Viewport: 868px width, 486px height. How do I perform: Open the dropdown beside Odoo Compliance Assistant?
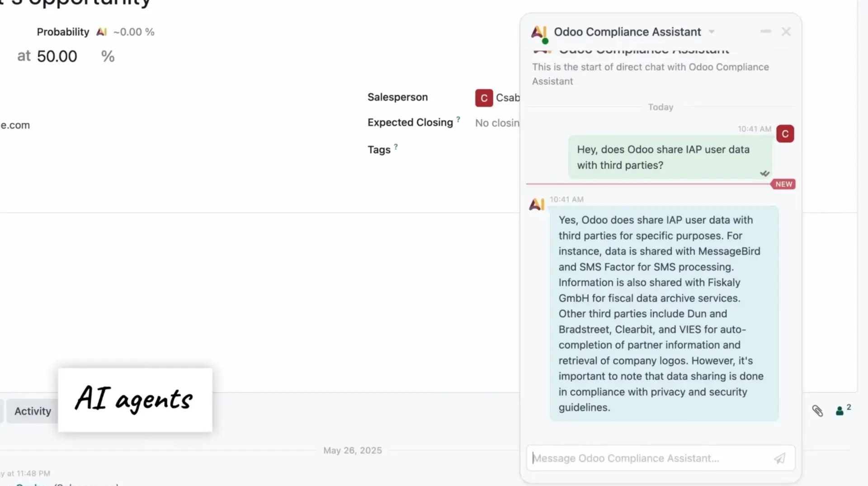712,32
